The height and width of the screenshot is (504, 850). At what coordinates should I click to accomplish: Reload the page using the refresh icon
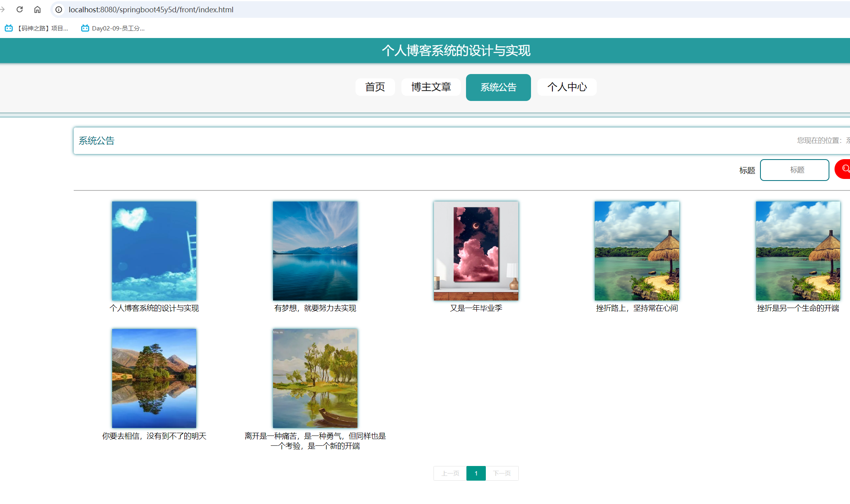[x=20, y=9]
